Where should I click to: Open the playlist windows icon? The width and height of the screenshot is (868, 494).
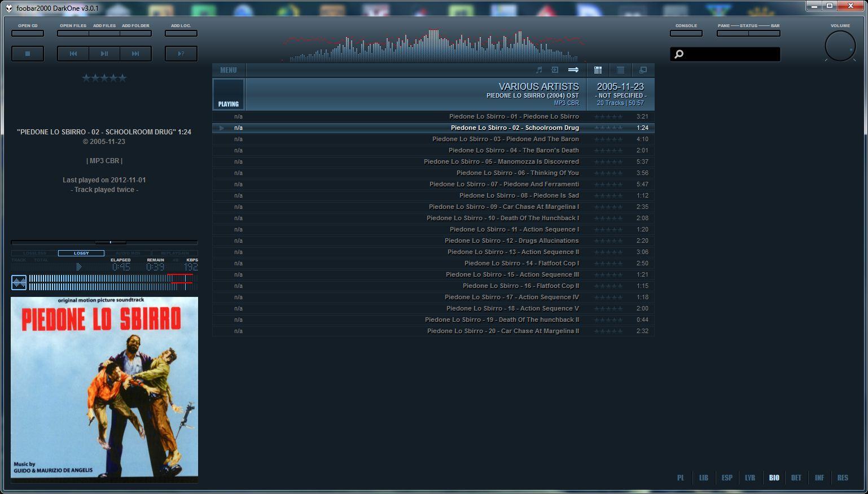(643, 70)
